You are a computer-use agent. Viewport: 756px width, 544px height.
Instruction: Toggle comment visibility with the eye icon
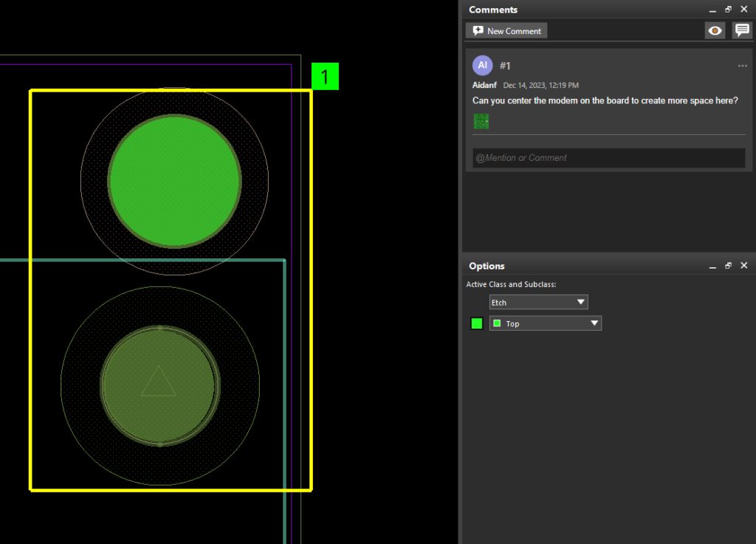pos(715,31)
